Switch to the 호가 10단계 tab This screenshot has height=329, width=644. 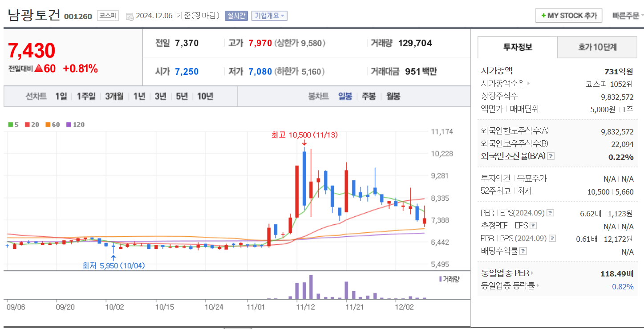[597, 47]
